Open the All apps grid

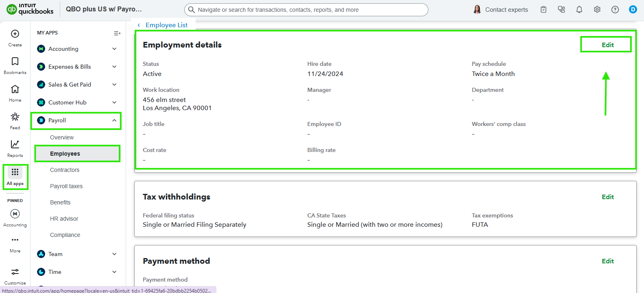pos(15,172)
